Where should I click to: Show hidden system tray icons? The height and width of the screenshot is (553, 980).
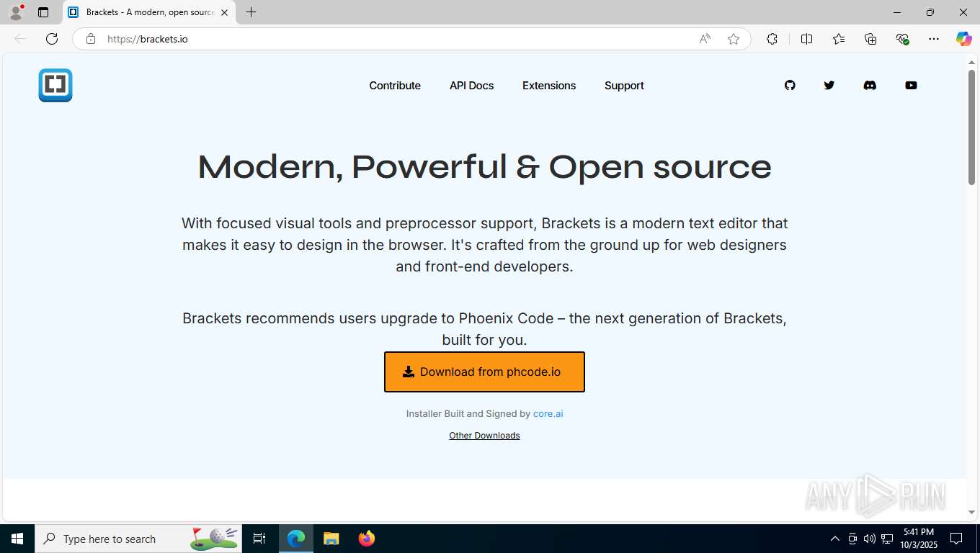[x=835, y=539]
